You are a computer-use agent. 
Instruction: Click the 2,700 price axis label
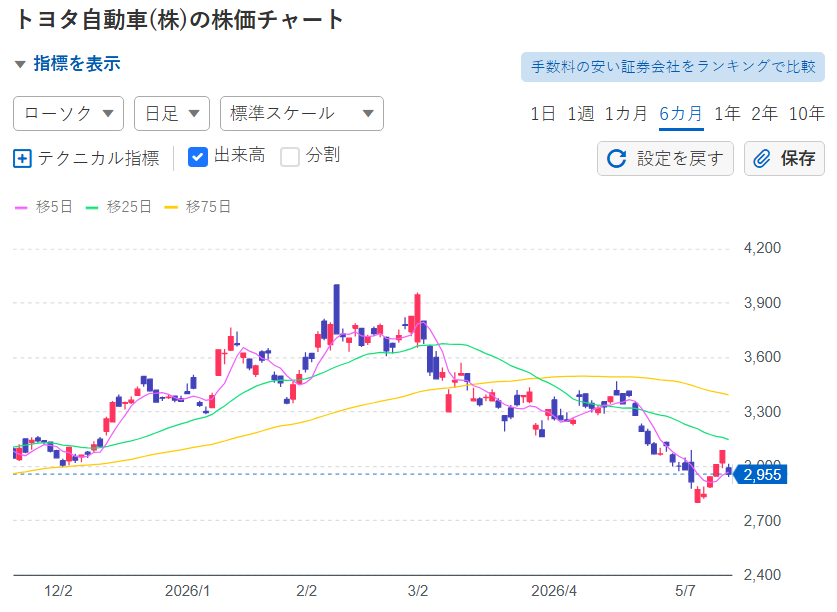762,520
